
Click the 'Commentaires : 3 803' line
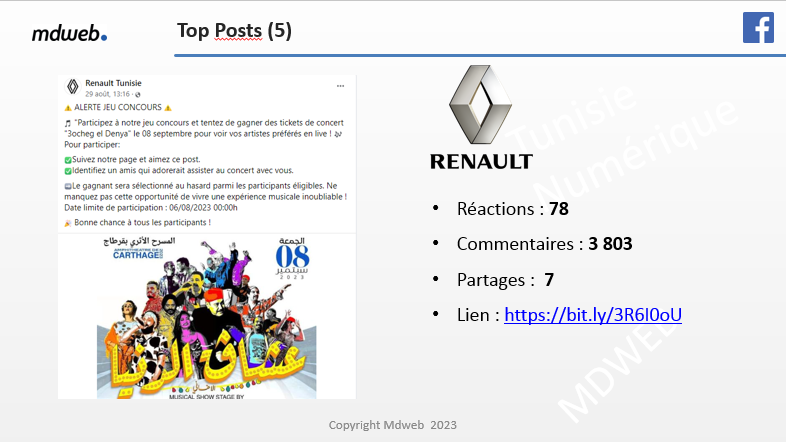pyautogui.click(x=544, y=244)
